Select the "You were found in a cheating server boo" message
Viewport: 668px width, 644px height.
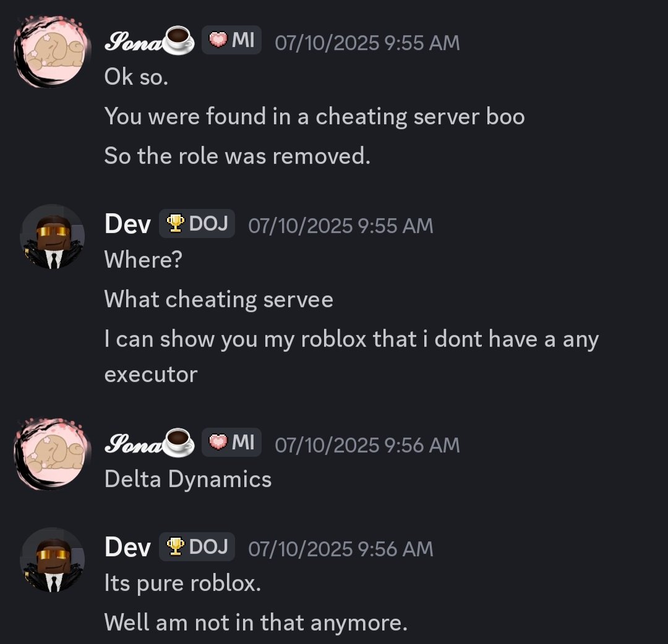click(x=314, y=116)
